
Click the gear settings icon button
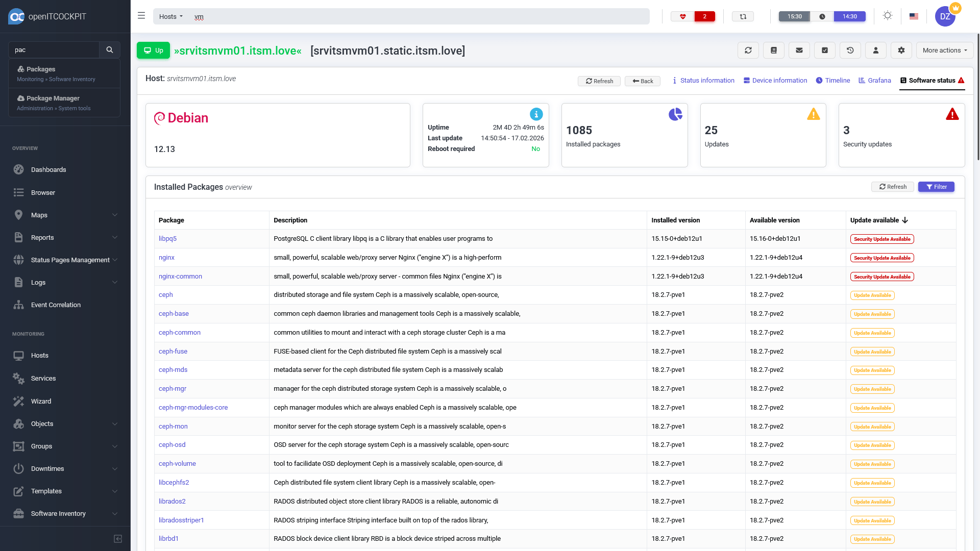(x=901, y=51)
